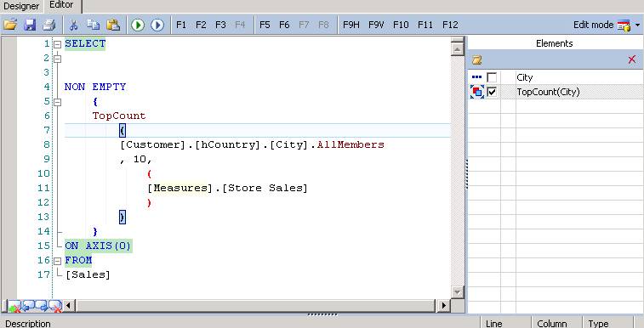Click the Type column header
Image resolution: width=644 pixels, height=328 pixels.
607,324
